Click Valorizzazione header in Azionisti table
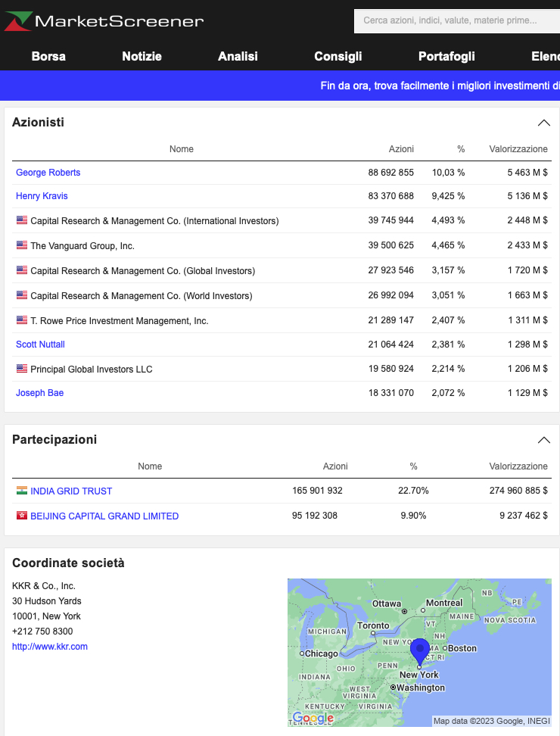The height and width of the screenshot is (736, 560). tap(518, 149)
